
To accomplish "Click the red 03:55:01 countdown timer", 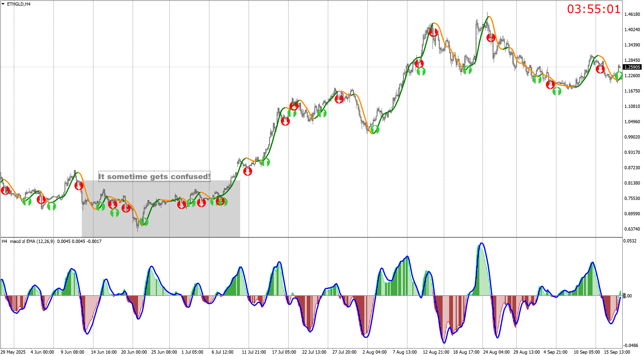I will point(594,9).
